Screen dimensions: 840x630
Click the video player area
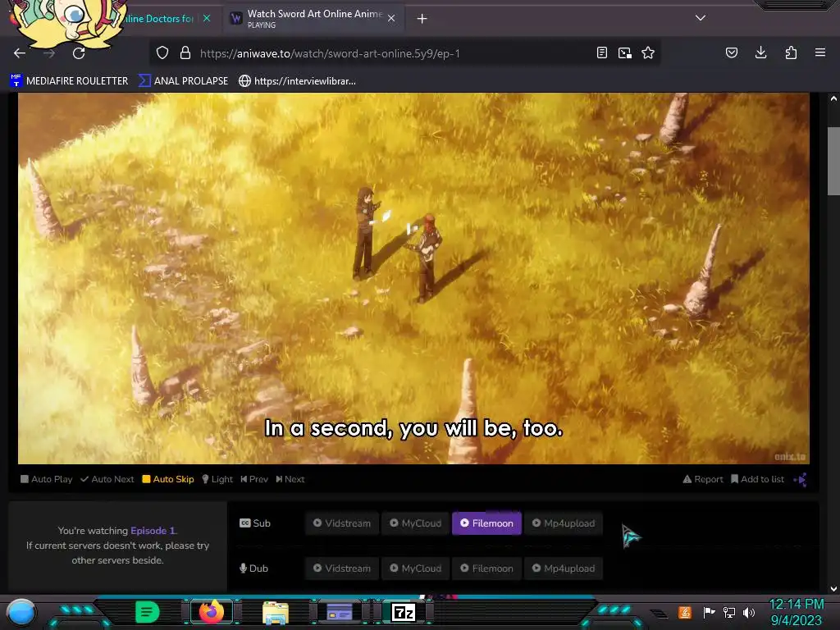point(413,279)
